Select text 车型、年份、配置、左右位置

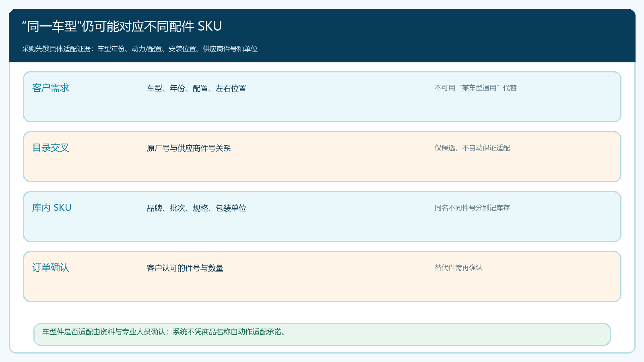pyautogui.click(x=196, y=88)
